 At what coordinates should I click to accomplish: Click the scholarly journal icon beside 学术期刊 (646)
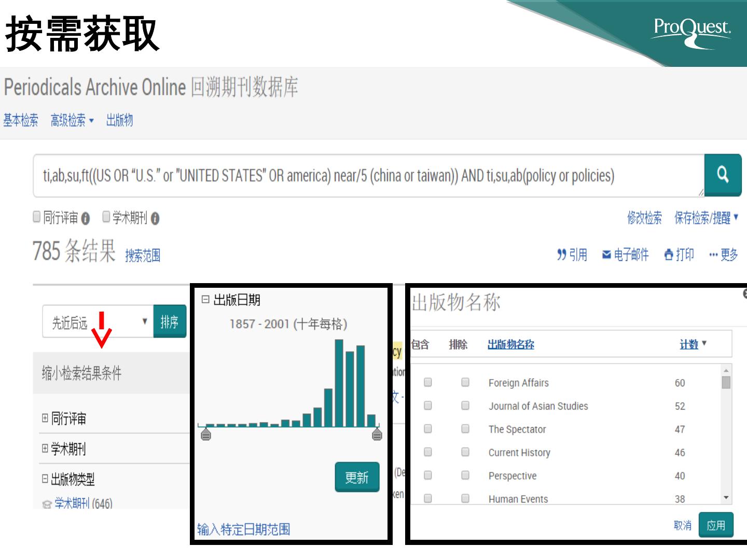pyautogui.click(x=47, y=504)
